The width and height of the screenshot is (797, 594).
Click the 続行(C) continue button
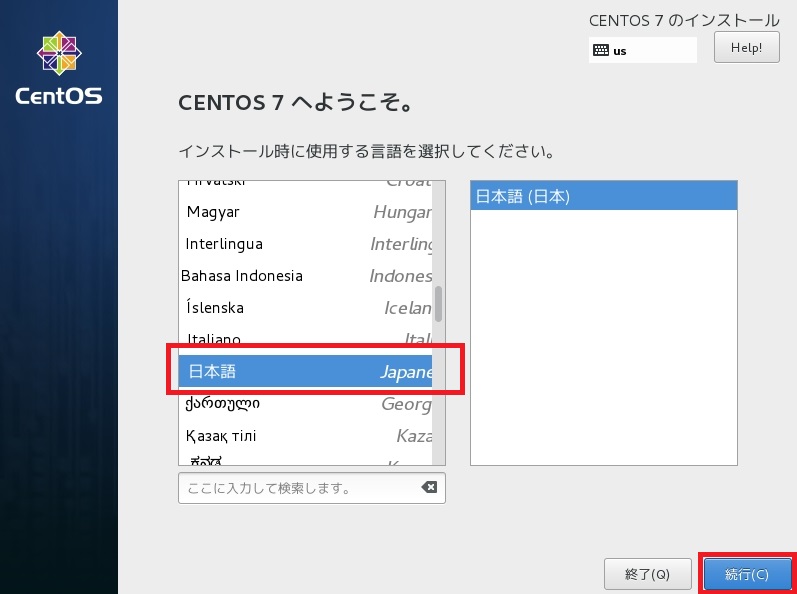point(747,574)
